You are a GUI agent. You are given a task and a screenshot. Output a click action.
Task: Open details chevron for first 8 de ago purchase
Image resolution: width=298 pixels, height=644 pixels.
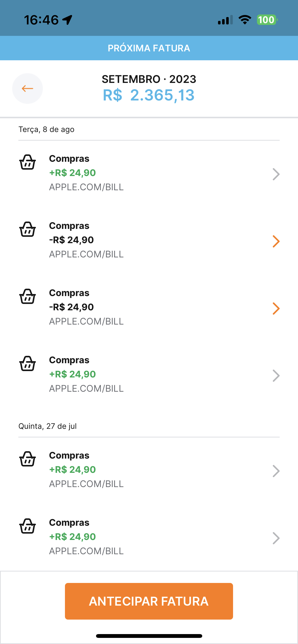coord(276,174)
